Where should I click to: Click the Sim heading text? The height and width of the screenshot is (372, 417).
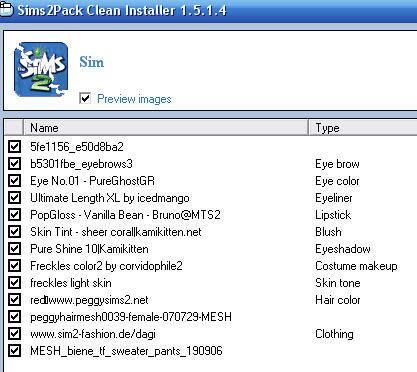(92, 62)
